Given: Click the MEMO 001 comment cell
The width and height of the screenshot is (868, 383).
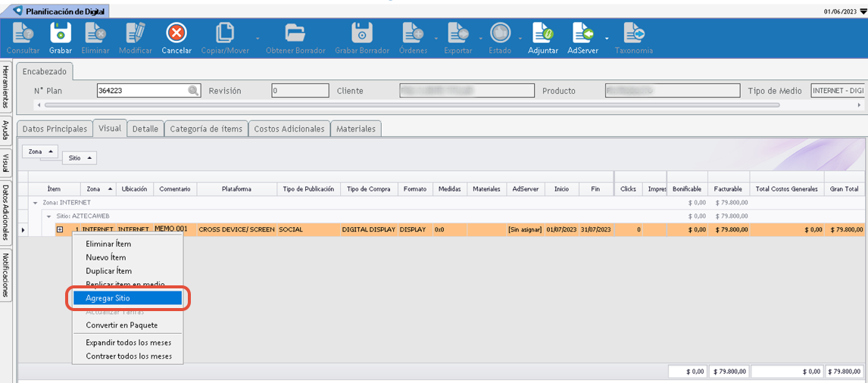Looking at the screenshot, I should coord(175,229).
